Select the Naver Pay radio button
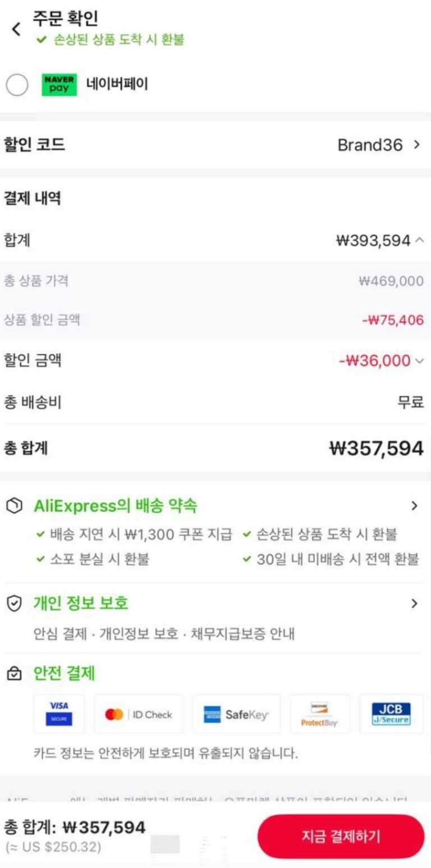This screenshot has width=431, height=868. (17, 85)
